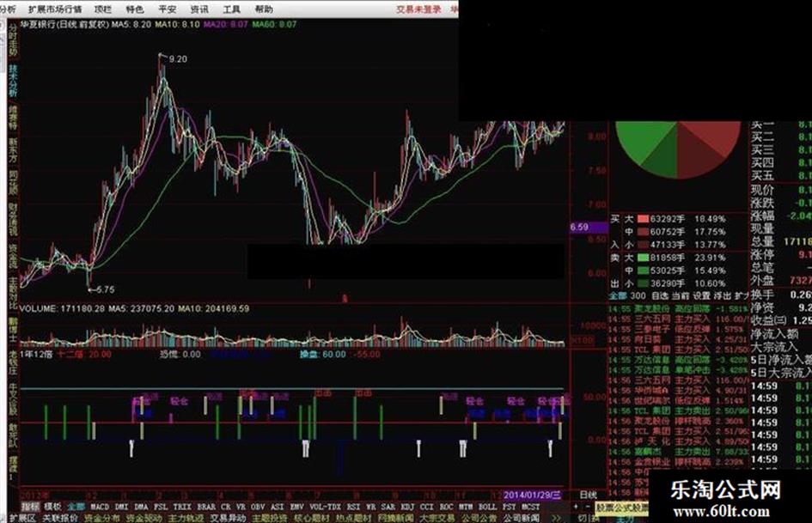This screenshot has width=812, height=523.
Task: Apply the DMI indicator
Action: tap(122, 507)
